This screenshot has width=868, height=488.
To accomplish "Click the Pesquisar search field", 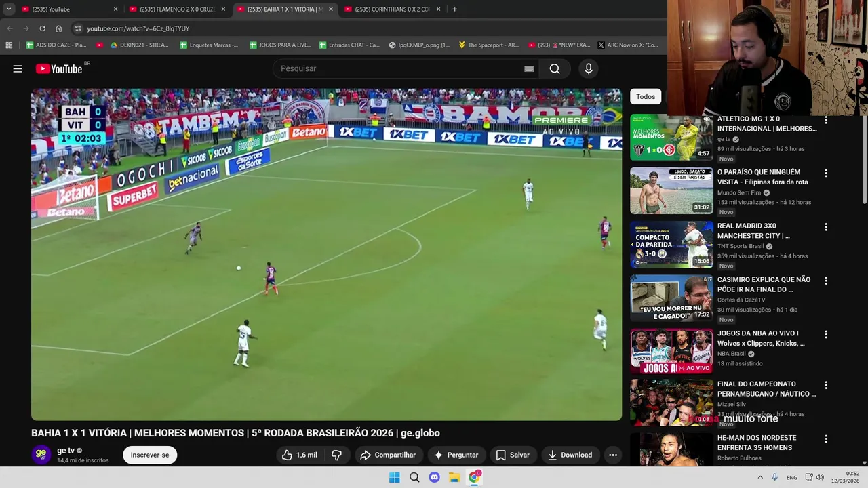I will 397,68.
